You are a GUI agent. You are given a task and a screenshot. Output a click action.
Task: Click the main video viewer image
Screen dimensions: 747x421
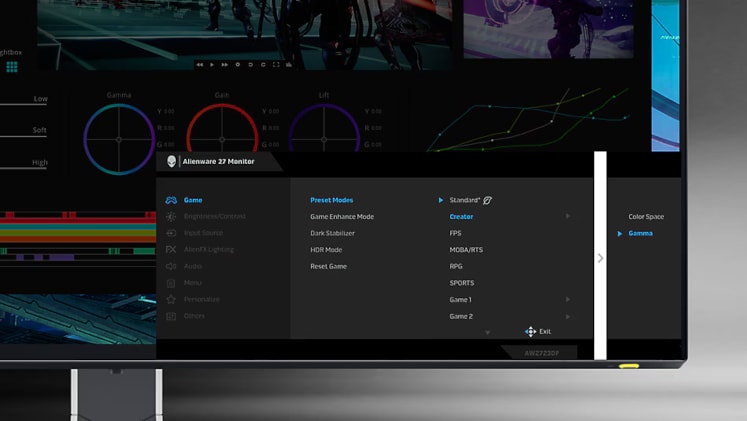click(245, 35)
